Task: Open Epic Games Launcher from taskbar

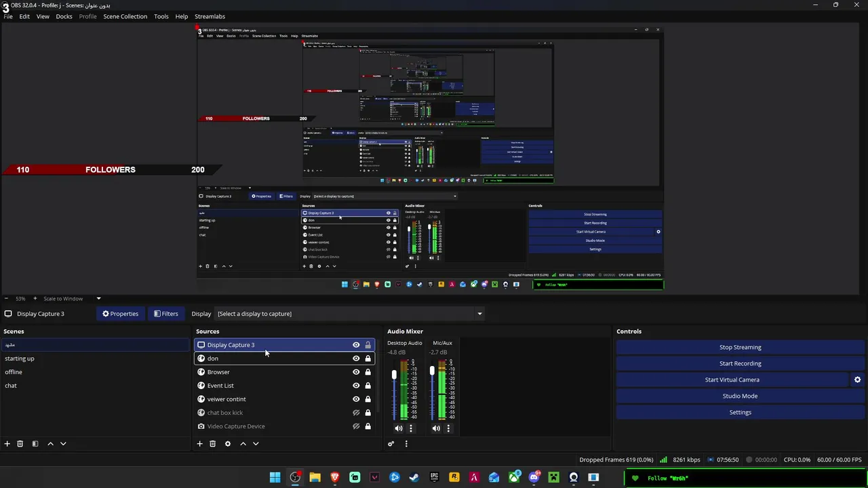Action: pyautogui.click(x=434, y=478)
